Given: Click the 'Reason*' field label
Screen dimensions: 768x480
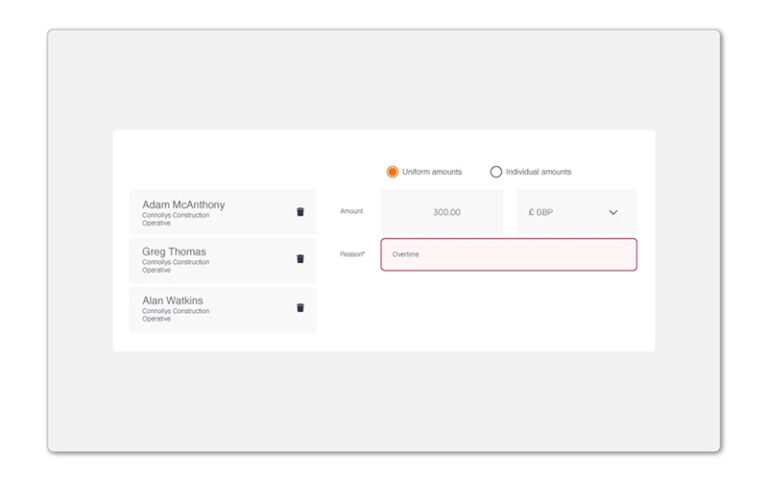Looking at the screenshot, I should (352, 254).
